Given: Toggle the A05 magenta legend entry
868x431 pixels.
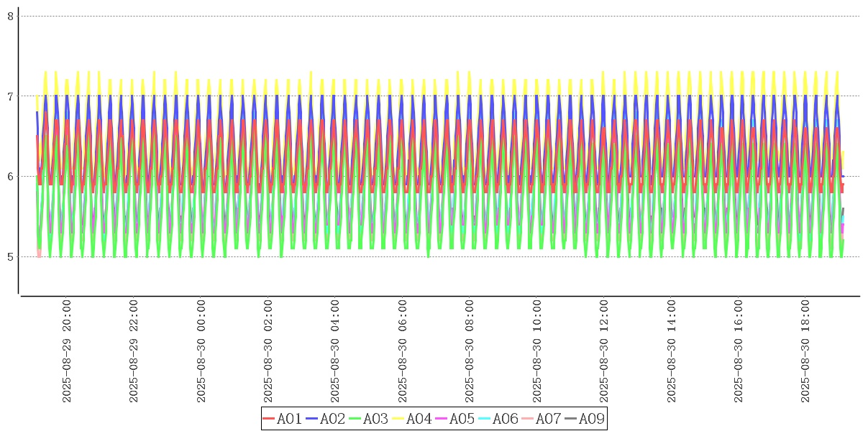Looking at the screenshot, I should coord(455,419).
